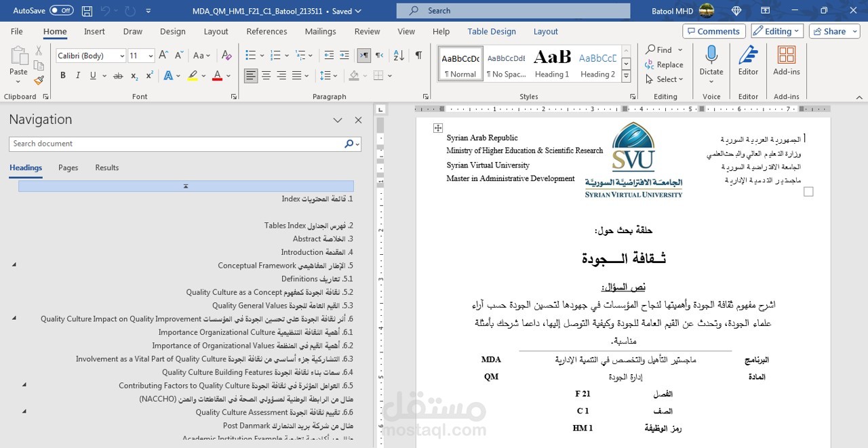Switch to the References tab
This screenshot has width=868, height=448.
coord(267,31)
